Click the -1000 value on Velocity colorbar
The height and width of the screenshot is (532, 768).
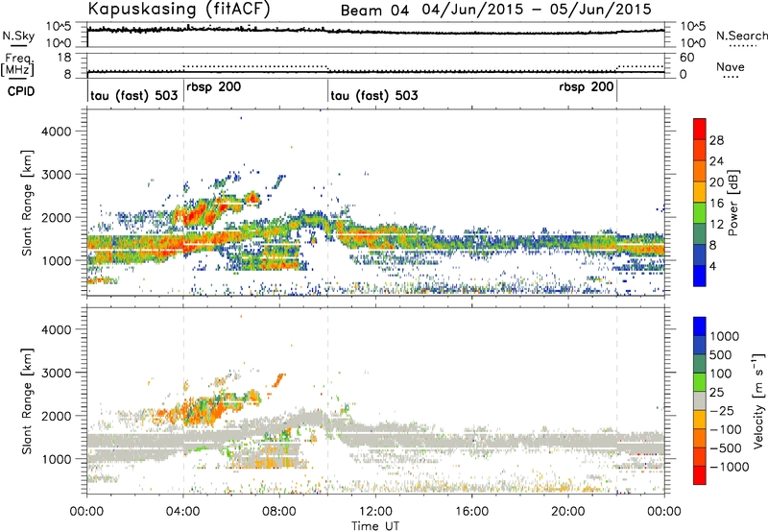pyautogui.click(x=730, y=467)
